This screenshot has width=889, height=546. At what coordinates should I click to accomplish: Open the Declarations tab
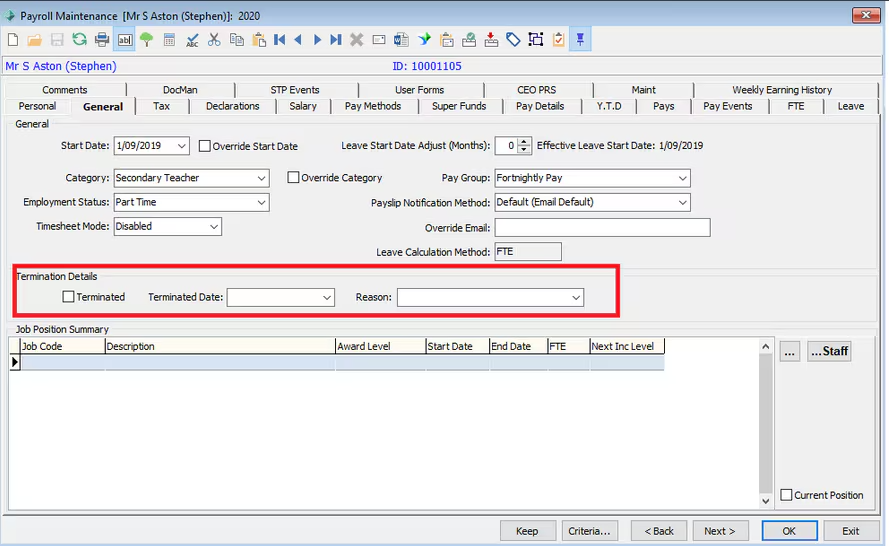click(232, 106)
